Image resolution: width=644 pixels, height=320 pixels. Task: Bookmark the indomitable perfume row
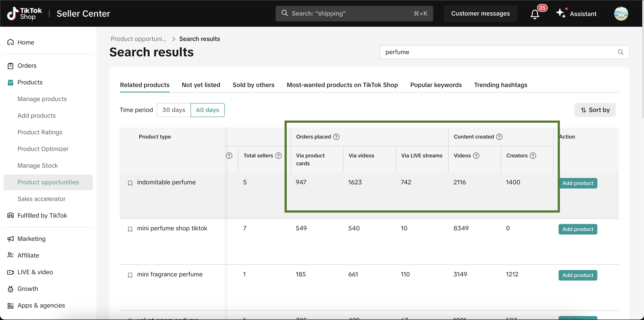(x=130, y=183)
